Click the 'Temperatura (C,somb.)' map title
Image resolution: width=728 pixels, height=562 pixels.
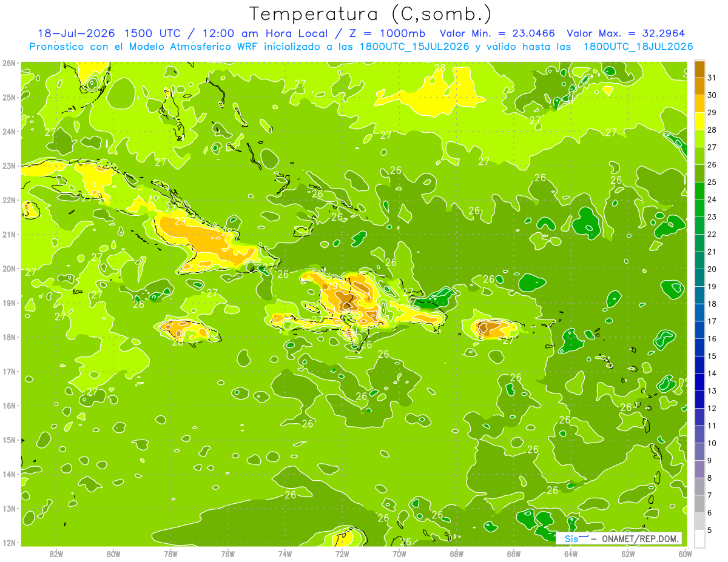pyautogui.click(x=371, y=14)
